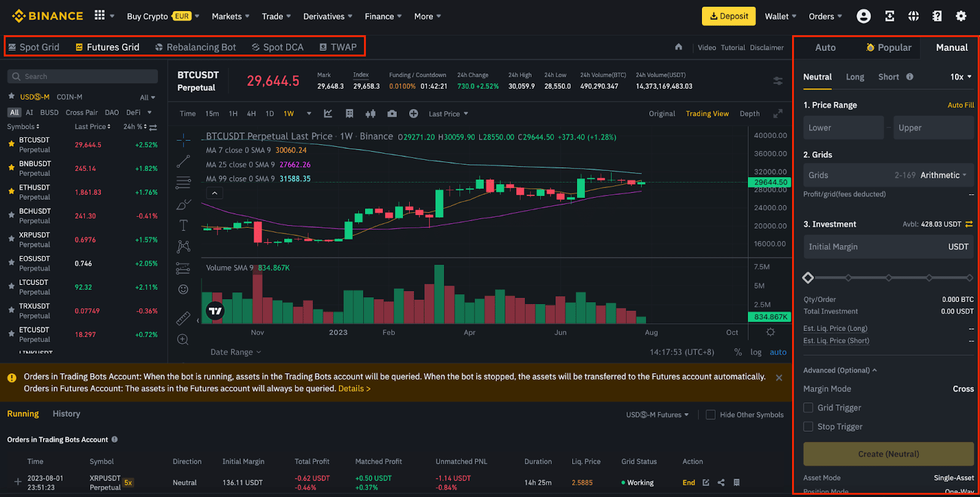Viewport: 980px width, 497px height.
Task: Take chart snapshot with camera icon
Action: point(392,113)
